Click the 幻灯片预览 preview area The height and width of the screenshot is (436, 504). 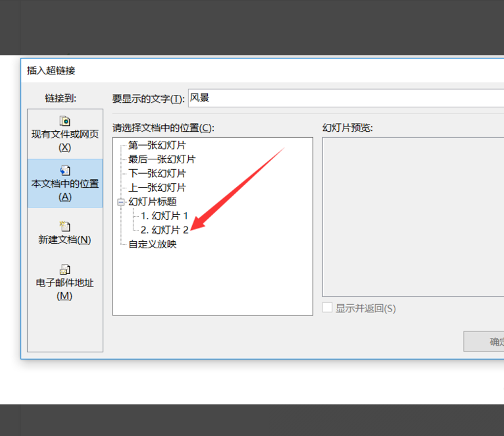(x=413, y=217)
